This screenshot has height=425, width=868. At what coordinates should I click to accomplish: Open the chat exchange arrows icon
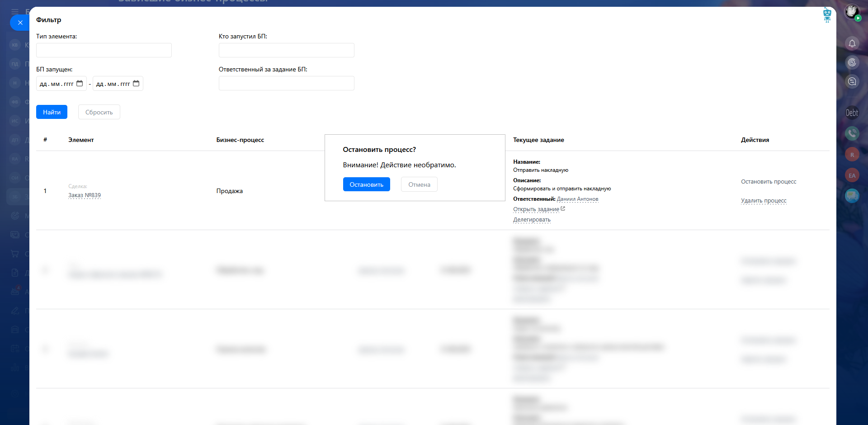852,81
